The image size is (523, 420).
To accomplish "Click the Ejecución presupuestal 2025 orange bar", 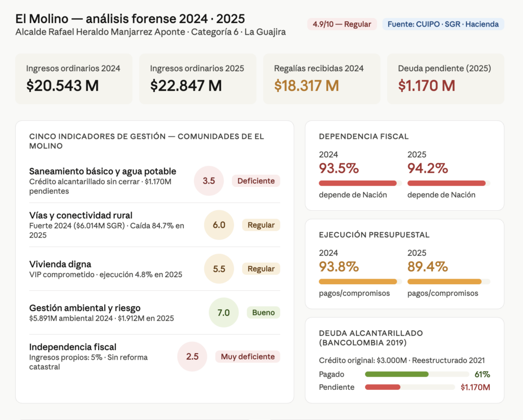I will pyautogui.click(x=445, y=282).
